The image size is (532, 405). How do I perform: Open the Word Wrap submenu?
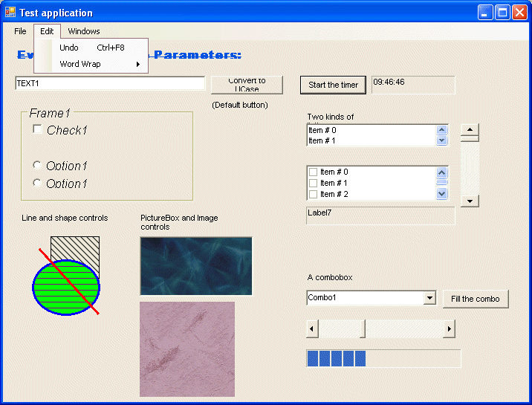tap(91, 64)
